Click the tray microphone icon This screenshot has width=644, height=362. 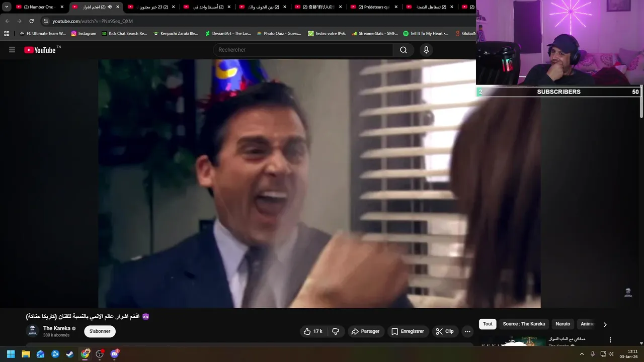click(593, 354)
